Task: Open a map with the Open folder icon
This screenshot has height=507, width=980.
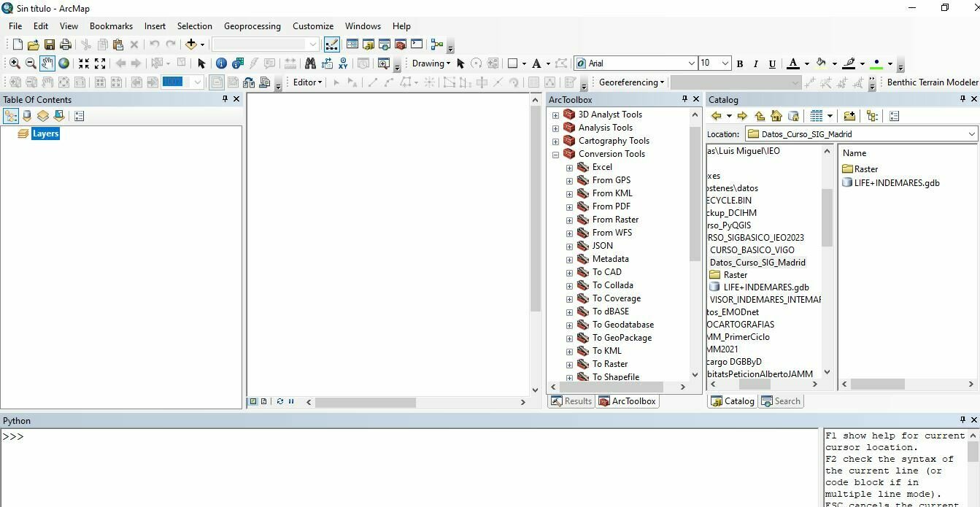Action: [34, 44]
